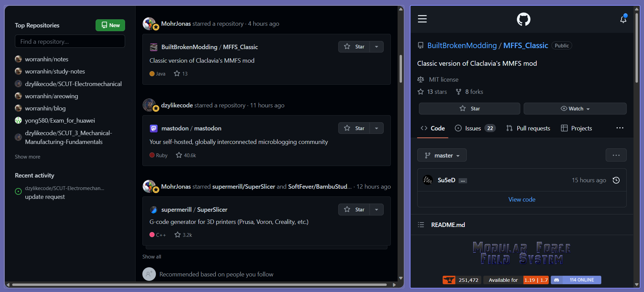Click the MIT license scale icon
Screen dimensions: 644x292
coord(421,79)
